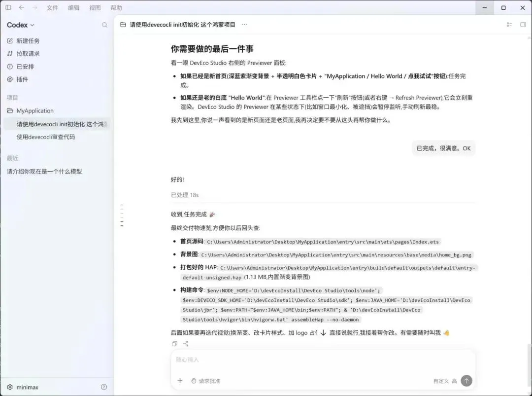Screen dimensions: 532x396
Task: Click the heading 你需要做的最后一件事
Action: click(x=212, y=49)
